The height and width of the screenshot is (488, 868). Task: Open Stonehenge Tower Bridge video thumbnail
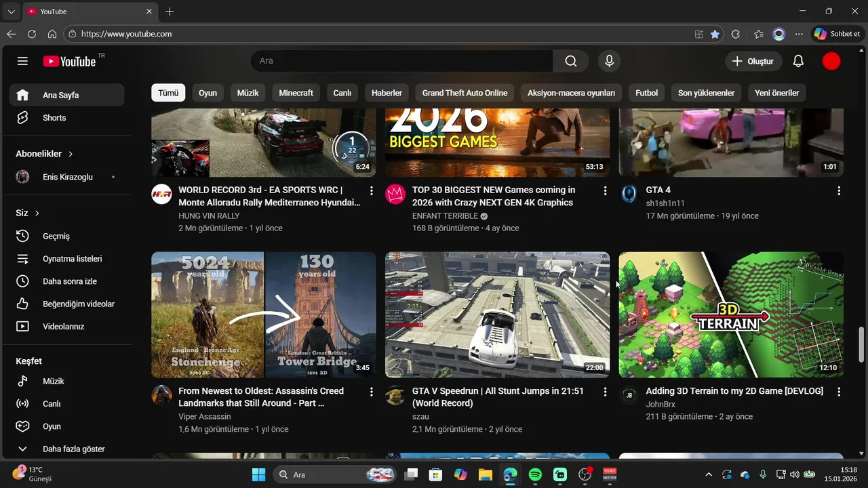[x=263, y=314]
